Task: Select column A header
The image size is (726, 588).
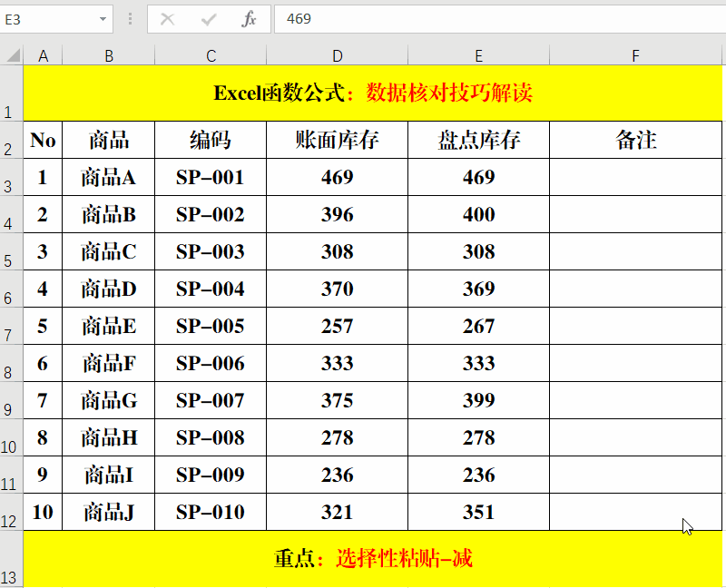Action: click(x=43, y=55)
